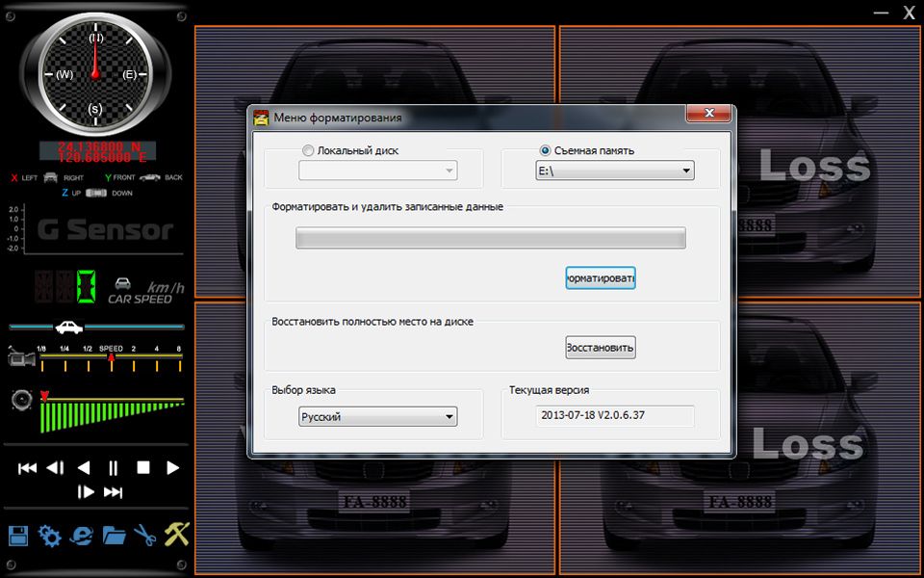
Task: Click the hammer and wrench tools icon
Action: click(176, 535)
